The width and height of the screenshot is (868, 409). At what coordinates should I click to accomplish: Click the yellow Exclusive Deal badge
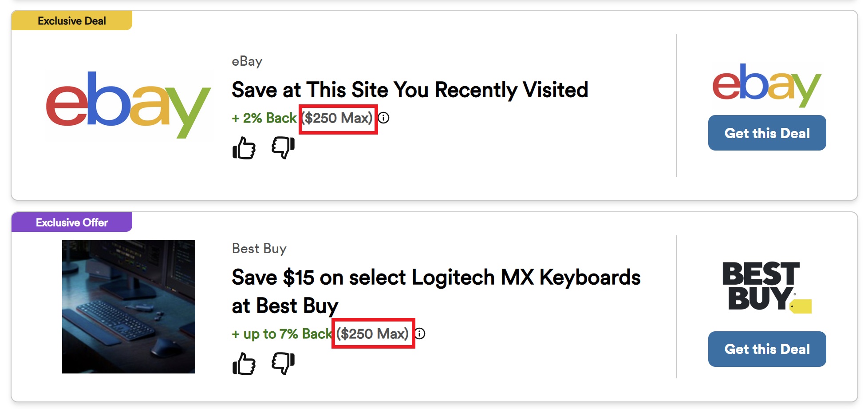(x=72, y=21)
